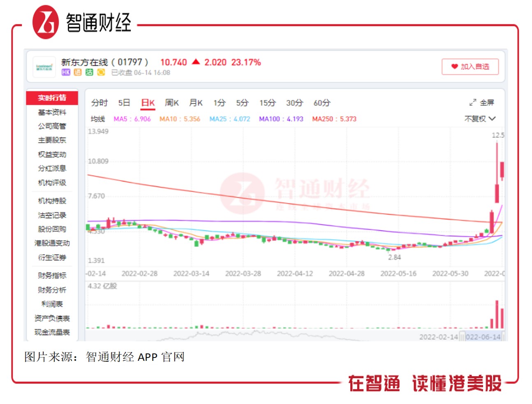This screenshot has height=404, width=532.
Task: Click the 23.17% change percentage
Action: tap(246, 63)
